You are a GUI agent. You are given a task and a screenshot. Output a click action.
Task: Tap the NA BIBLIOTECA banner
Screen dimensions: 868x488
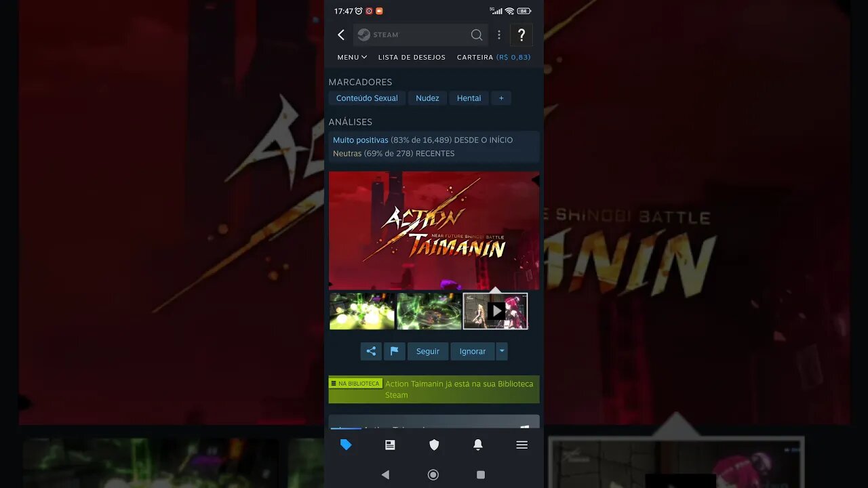click(434, 389)
